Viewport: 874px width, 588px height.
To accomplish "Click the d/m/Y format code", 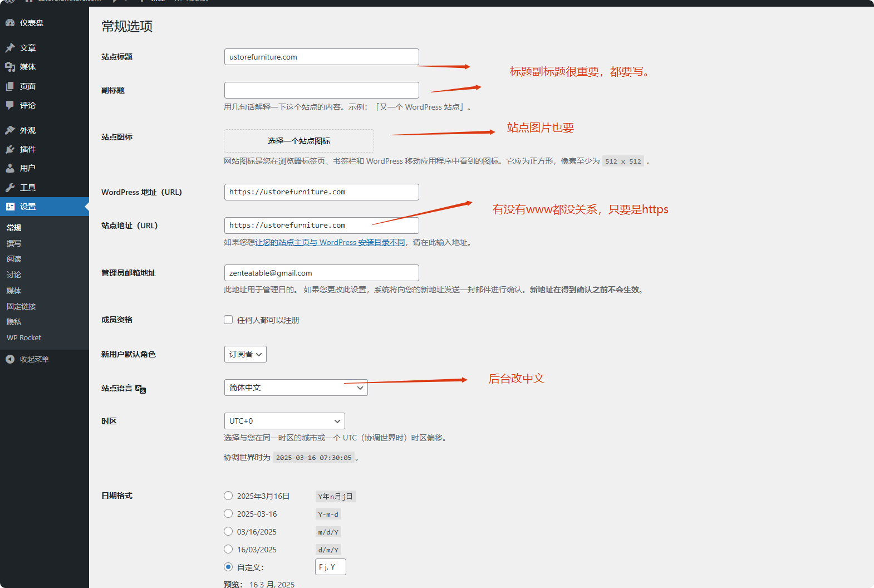I will pos(328,550).
